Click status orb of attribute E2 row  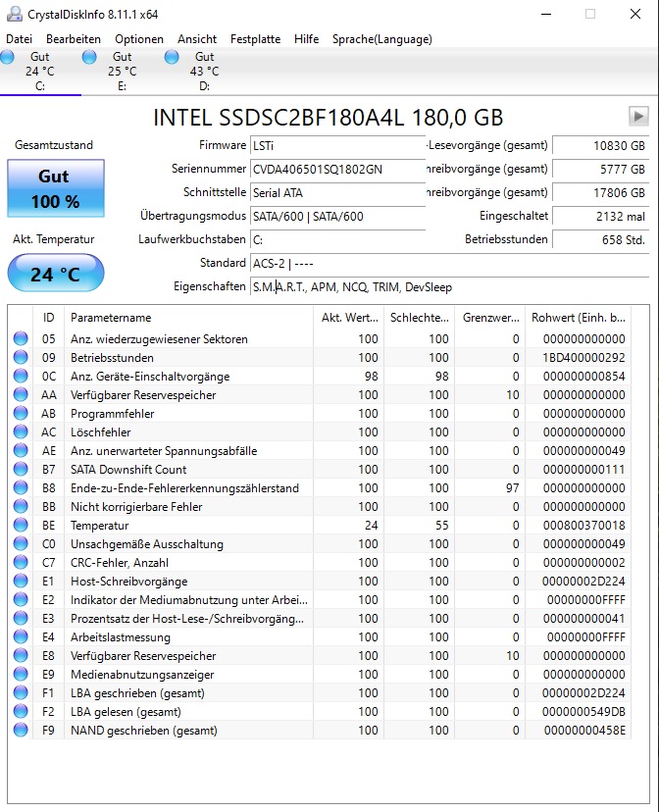pyautogui.click(x=21, y=599)
